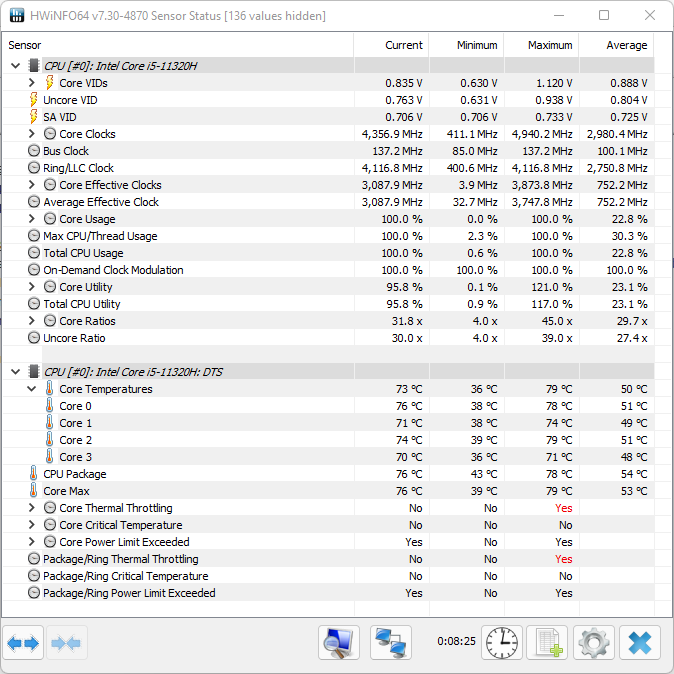Open the monitor with magnifier summary icon
The height and width of the screenshot is (674, 674).
pos(339,643)
